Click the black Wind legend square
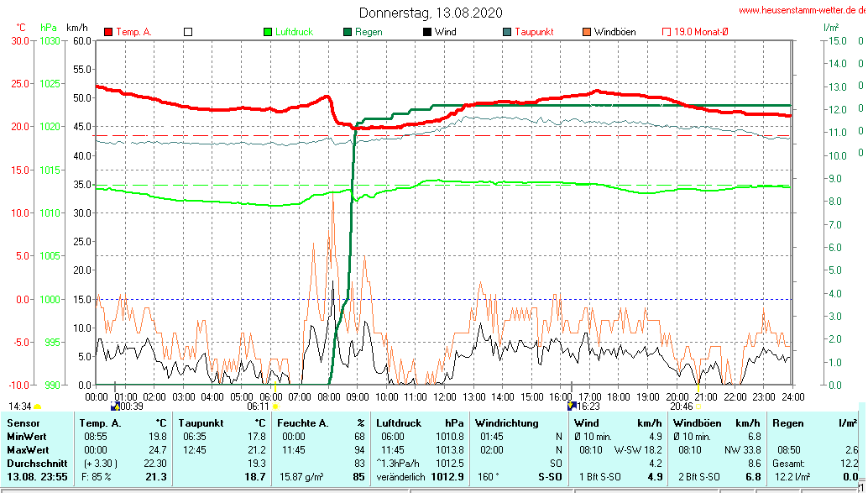868x493 pixels. pos(427,32)
